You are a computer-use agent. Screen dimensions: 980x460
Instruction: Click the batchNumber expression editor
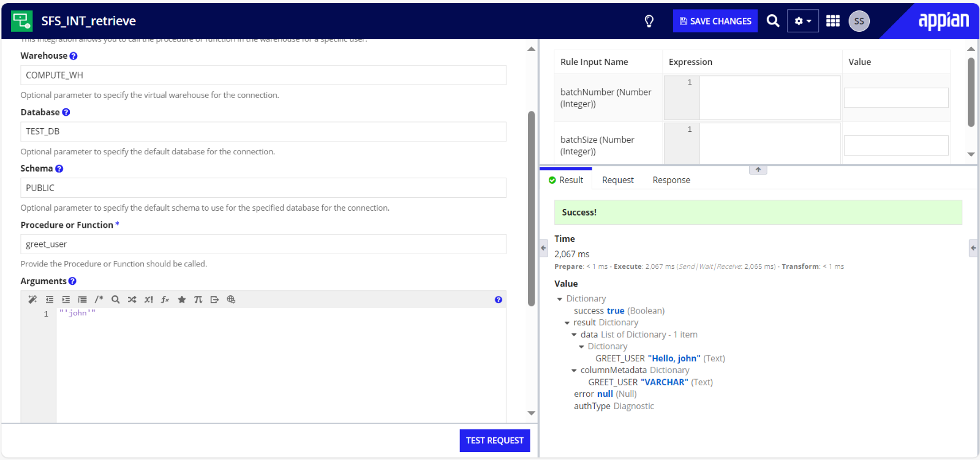770,97
